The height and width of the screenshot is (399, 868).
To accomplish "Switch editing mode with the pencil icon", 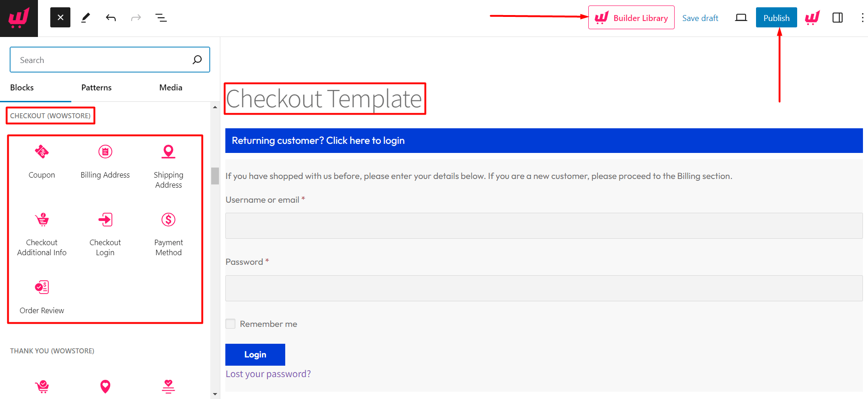I will pyautogui.click(x=85, y=17).
